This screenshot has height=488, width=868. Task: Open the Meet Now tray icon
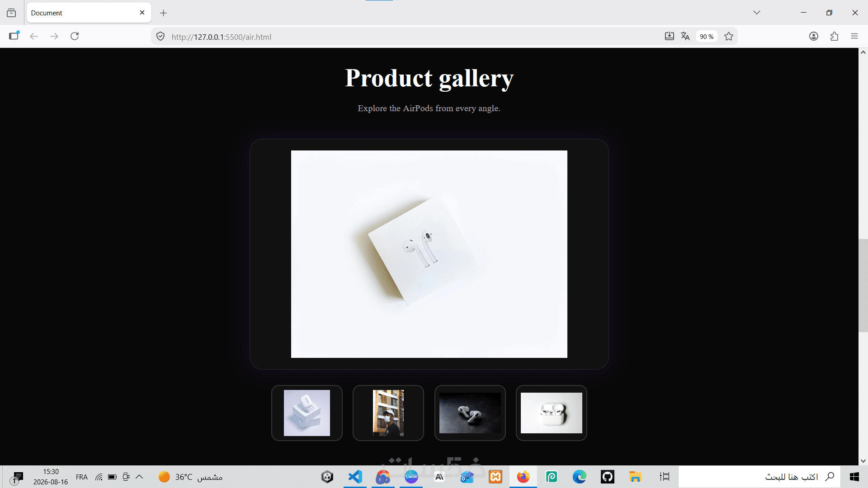pyautogui.click(x=126, y=477)
